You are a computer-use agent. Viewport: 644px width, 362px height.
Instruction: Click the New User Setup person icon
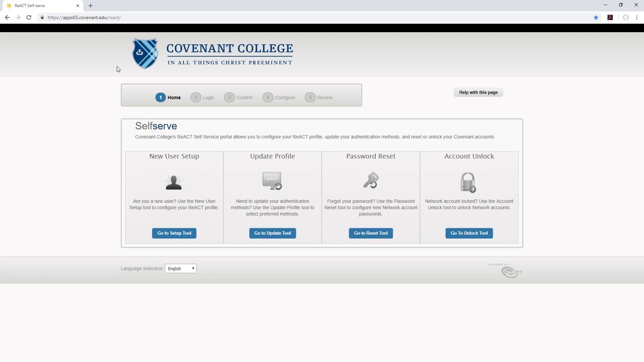click(174, 182)
